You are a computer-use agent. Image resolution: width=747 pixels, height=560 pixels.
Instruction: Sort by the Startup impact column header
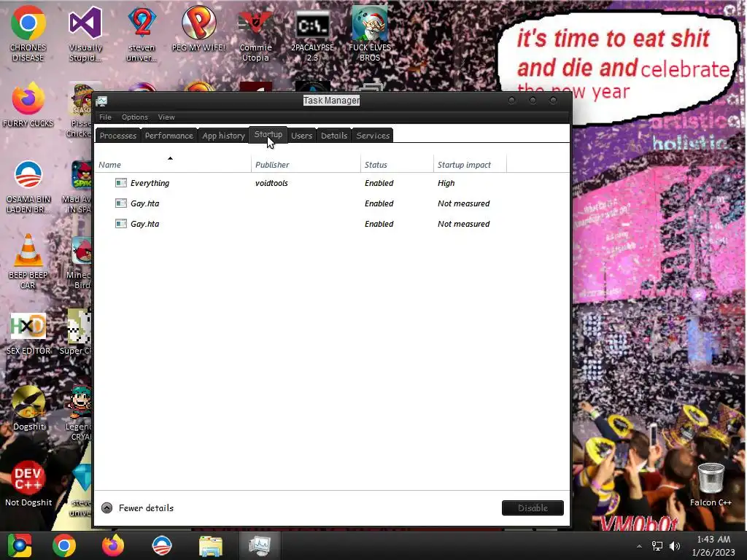click(x=471, y=164)
